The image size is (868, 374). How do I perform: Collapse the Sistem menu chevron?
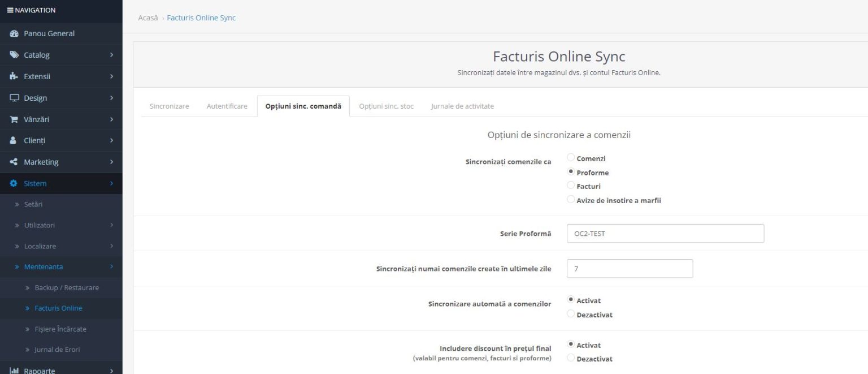tap(111, 183)
